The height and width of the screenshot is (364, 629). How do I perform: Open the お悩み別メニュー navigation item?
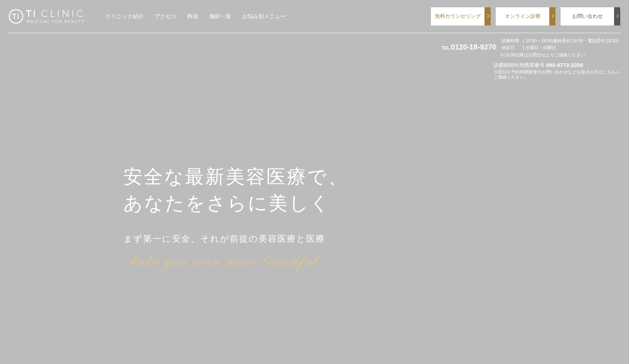click(x=264, y=16)
